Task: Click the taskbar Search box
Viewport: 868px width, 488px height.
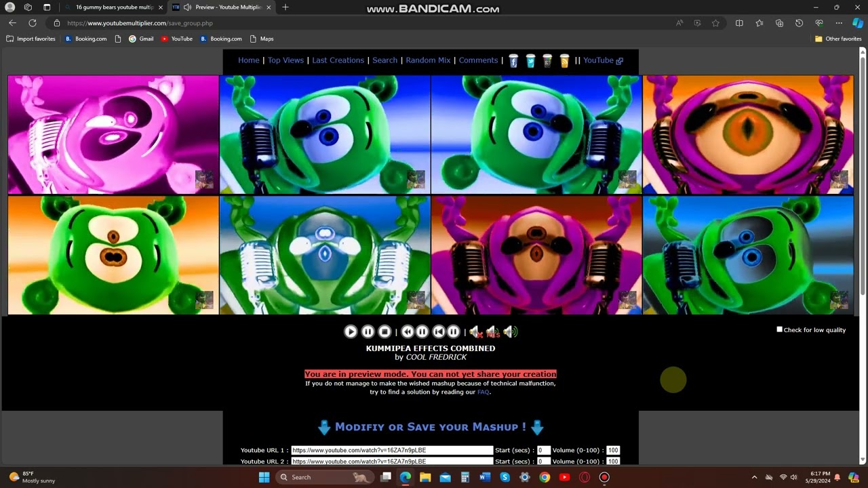Action: (x=324, y=477)
